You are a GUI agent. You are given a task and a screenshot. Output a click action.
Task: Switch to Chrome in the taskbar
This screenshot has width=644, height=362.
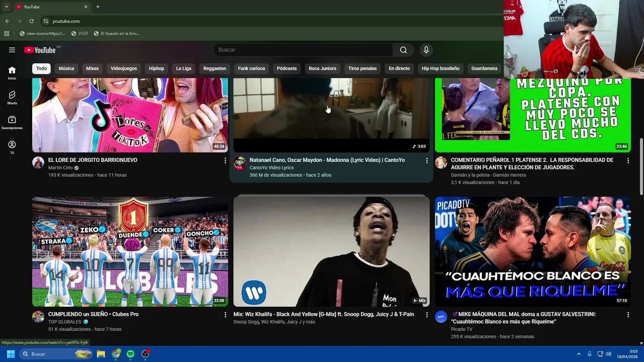coord(116,354)
